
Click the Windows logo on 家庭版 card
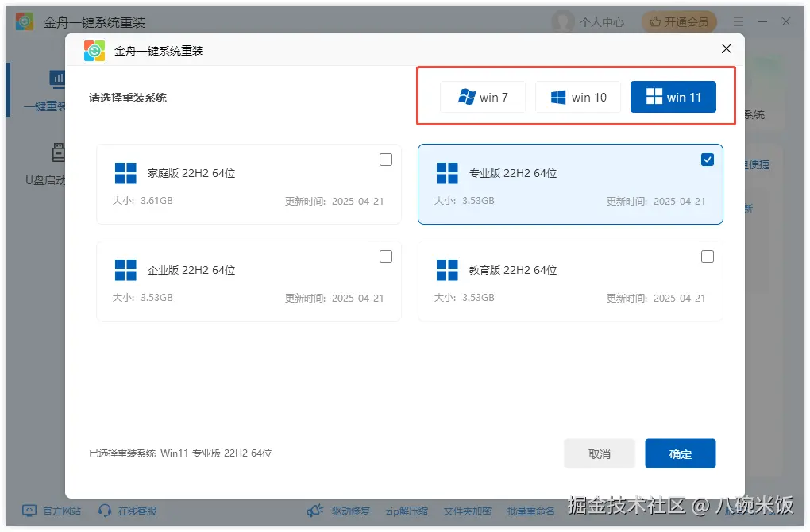(x=125, y=173)
